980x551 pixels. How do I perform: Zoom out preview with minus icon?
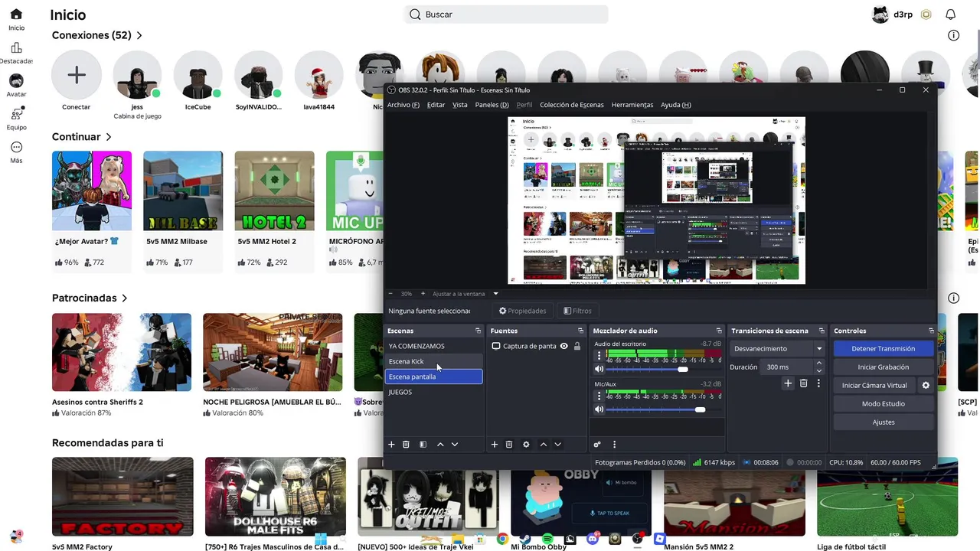click(x=390, y=293)
